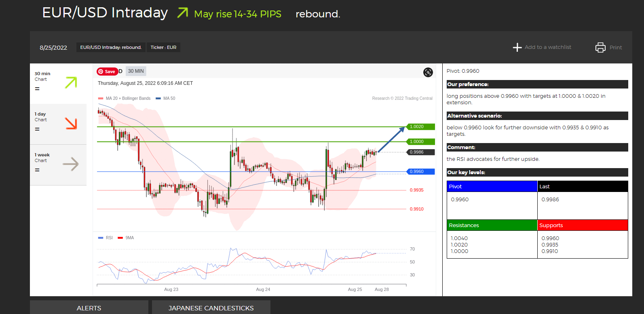Select the 1 day chart tab
This screenshot has height=314, width=644.
pyautogui.click(x=58, y=124)
